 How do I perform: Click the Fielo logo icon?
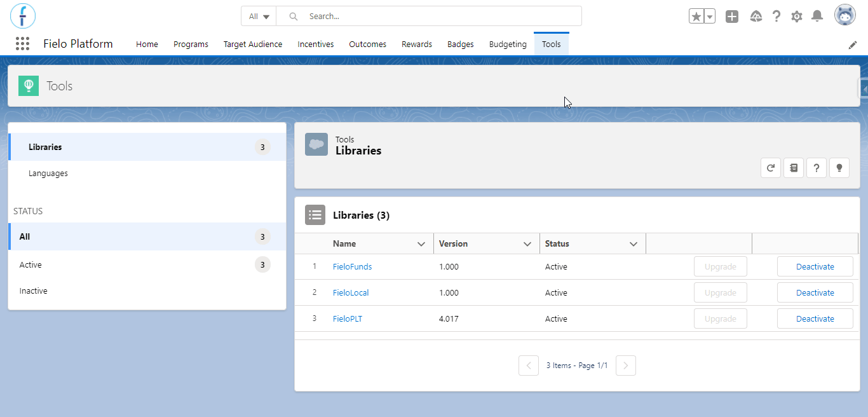23,16
